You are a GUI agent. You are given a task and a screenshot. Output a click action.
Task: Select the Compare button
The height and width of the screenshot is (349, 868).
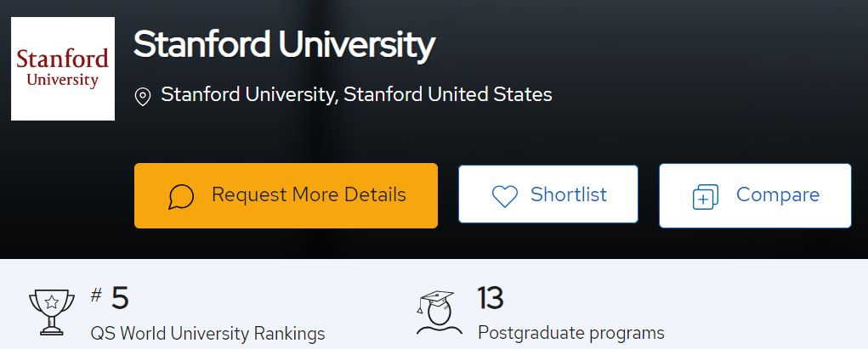click(755, 195)
